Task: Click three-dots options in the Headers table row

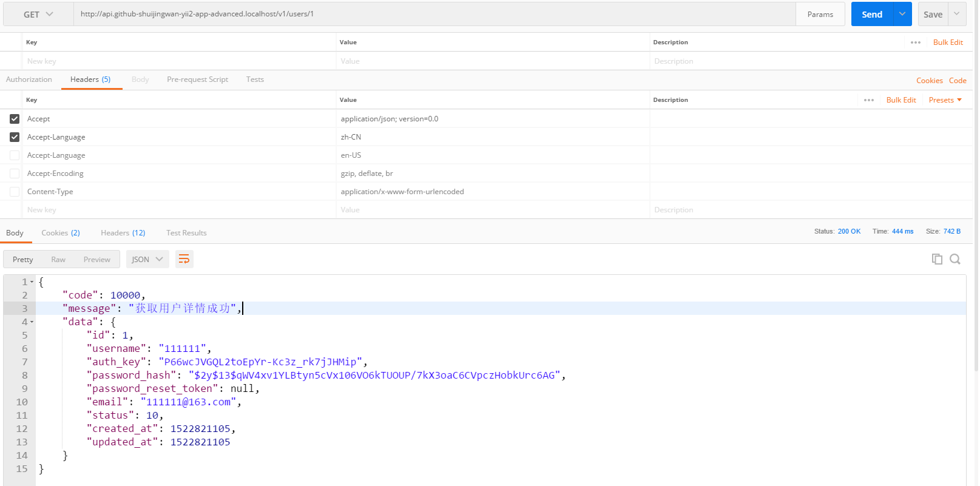Action: point(868,100)
